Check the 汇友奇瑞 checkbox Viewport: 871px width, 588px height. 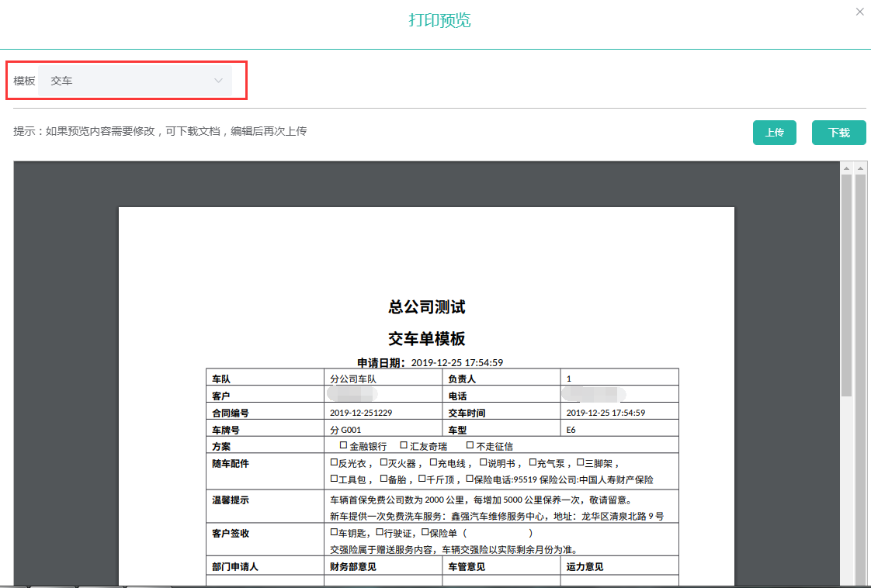[404, 445]
